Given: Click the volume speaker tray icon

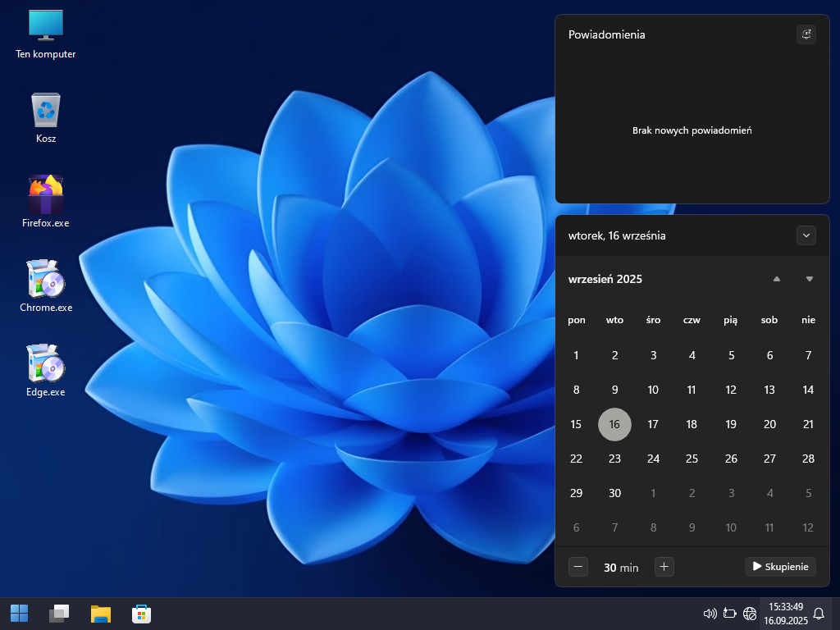Looking at the screenshot, I should [x=710, y=614].
